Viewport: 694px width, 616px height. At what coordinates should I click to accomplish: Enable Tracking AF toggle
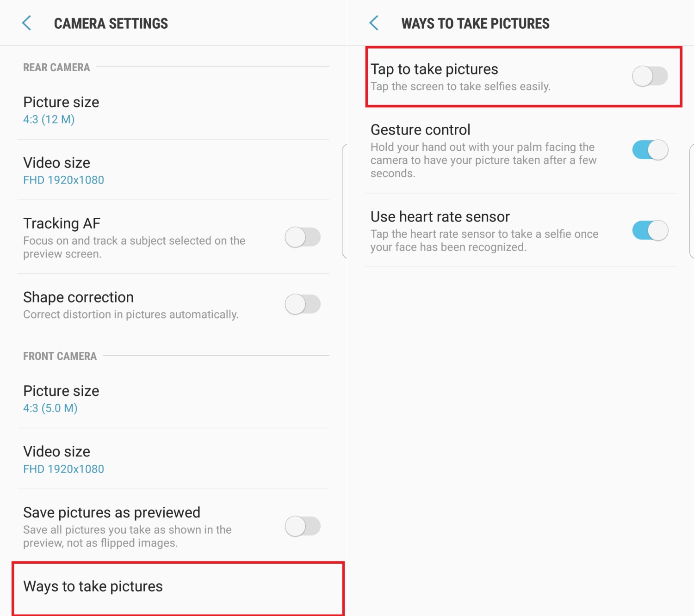pos(303,237)
